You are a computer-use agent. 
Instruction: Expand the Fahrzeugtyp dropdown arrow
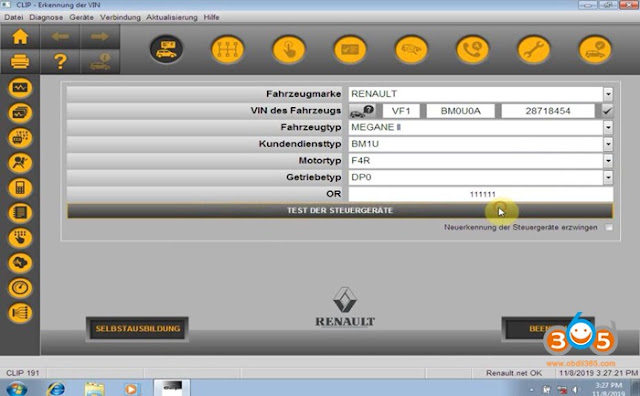click(x=608, y=127)
